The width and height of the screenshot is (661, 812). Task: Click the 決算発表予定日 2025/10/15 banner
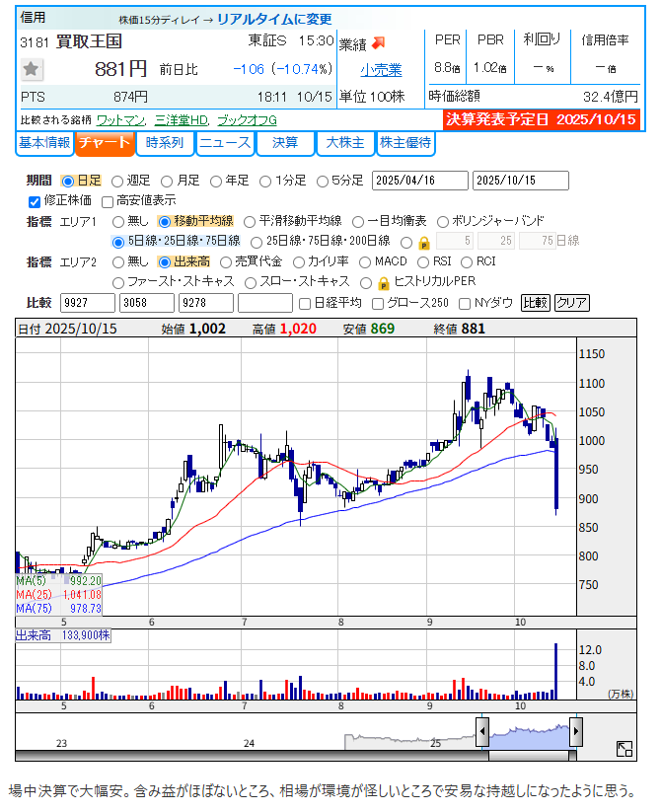pyautogui.click(x=542, y=119)
